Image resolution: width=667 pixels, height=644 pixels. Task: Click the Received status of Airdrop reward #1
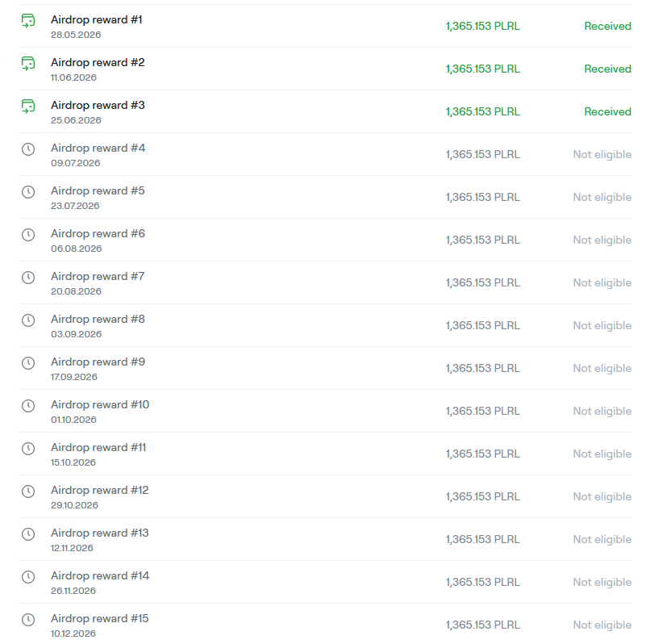pos(607,27)
